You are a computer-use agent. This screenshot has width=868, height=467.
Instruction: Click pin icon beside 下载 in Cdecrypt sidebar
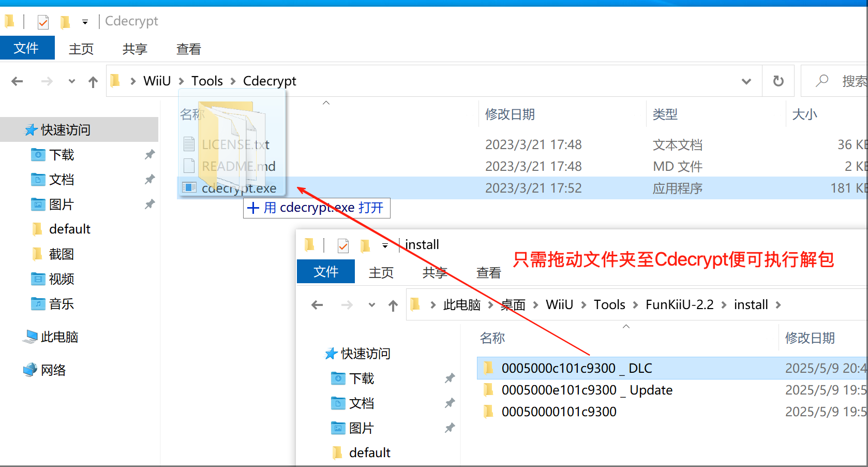pyautogui.click(x=149, y=154)
